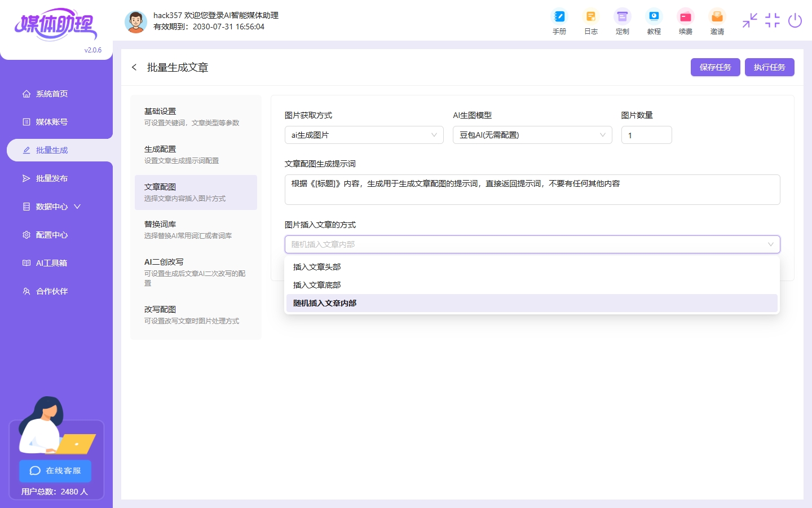Screen dimensions: 812x508
Task: Click the user avatar picture
Action: pos(135,21)
